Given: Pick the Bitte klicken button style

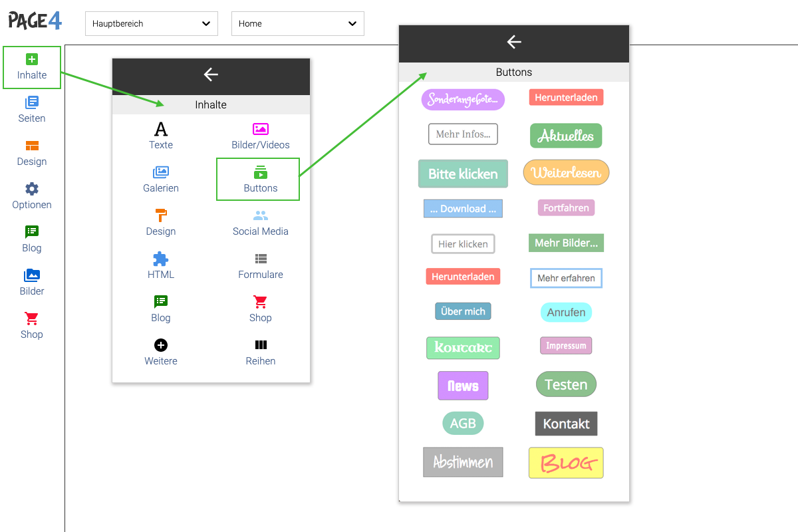Looking at the screenshot, I should pyautogui.click(x=463, y=174).
